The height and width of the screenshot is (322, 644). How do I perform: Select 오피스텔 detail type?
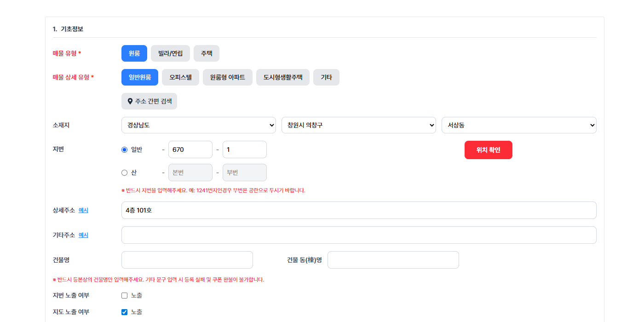tap(180, 77)
